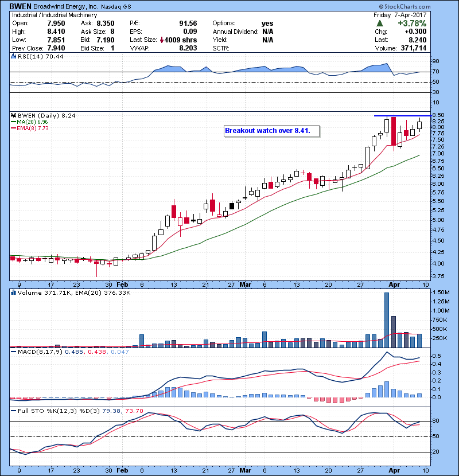Click the EPS value 0.09
The width and height of the screenshot is (459, 476).
190,32
